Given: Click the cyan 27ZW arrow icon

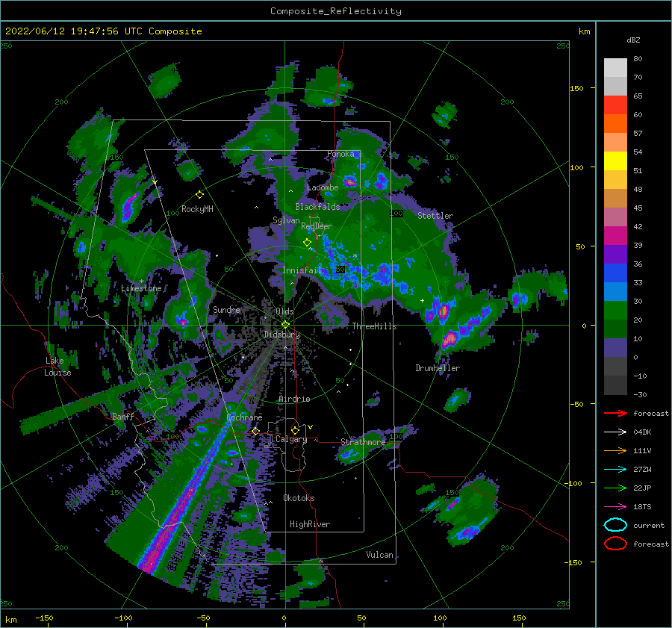Looking at the screenshot, I should coord(615,470).
